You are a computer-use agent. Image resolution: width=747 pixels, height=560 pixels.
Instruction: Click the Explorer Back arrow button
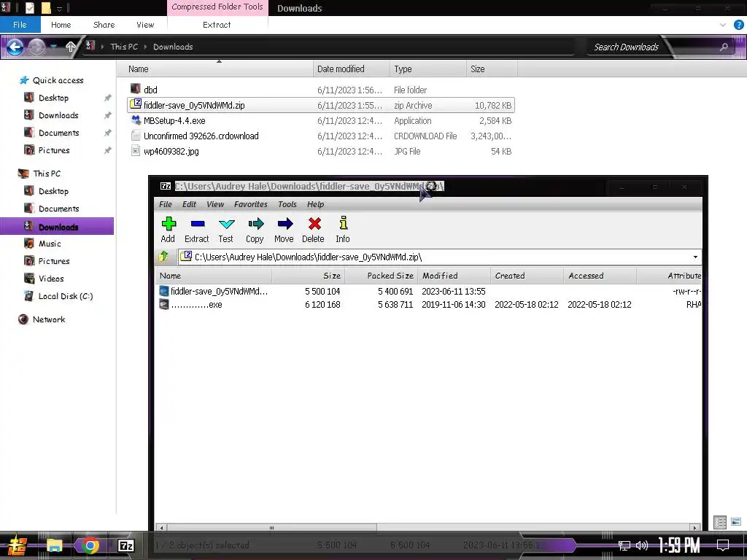15,47
